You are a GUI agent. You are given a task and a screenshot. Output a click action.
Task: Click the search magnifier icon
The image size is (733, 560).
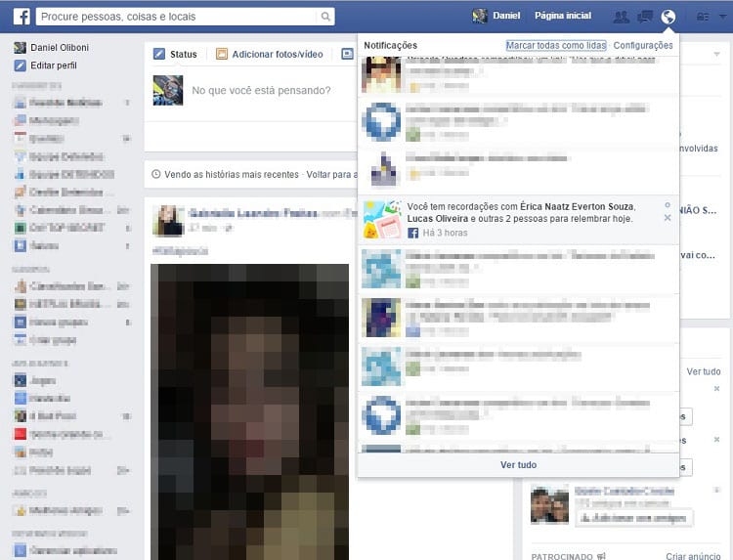pos(325,17)
